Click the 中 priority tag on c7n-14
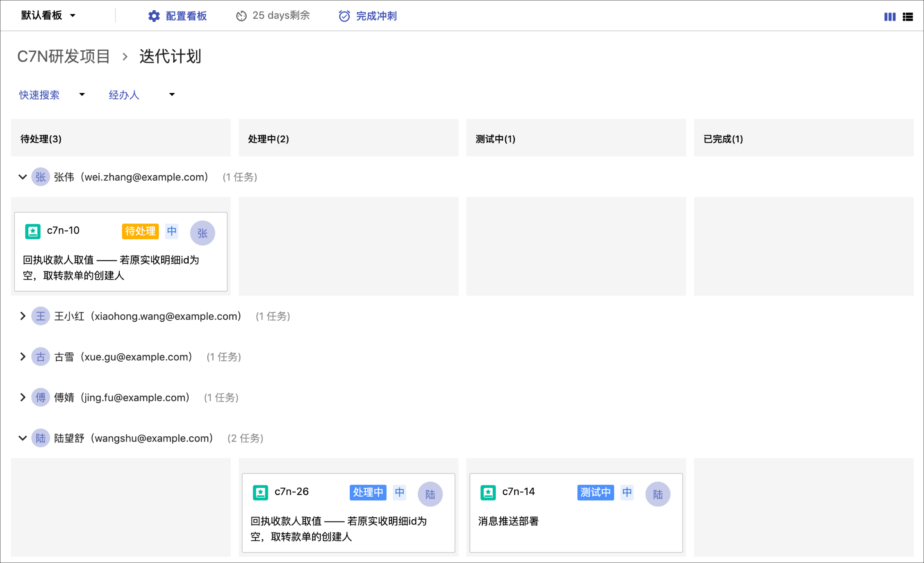Screen dimensions: 924x563 click(x=627, y=492)
